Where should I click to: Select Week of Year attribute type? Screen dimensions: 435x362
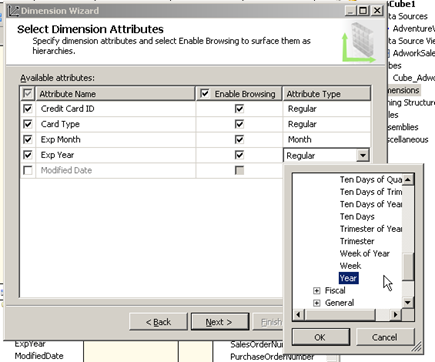(x=365, y=253)
